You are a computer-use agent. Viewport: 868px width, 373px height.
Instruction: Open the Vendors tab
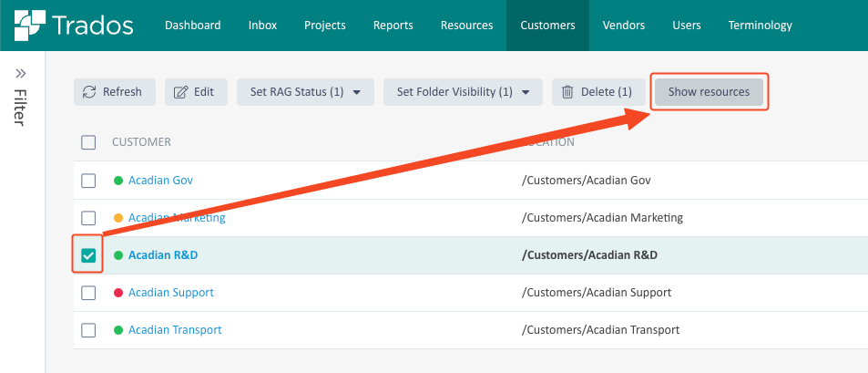pyautogui.click(x=624, y=26)
